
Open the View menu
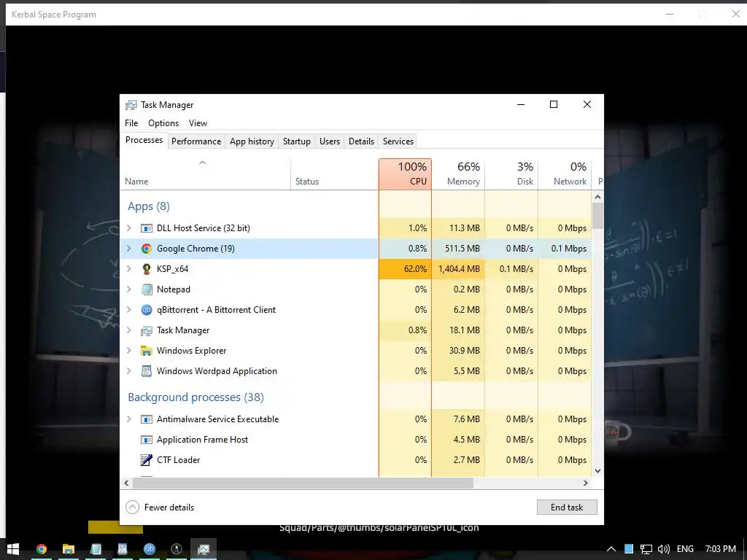pos(198,123)
